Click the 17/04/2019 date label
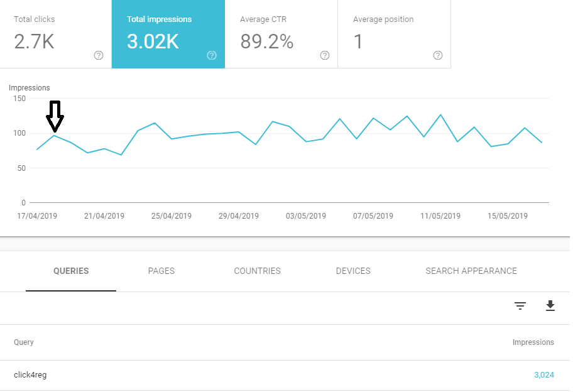 (x=37, y=216)
